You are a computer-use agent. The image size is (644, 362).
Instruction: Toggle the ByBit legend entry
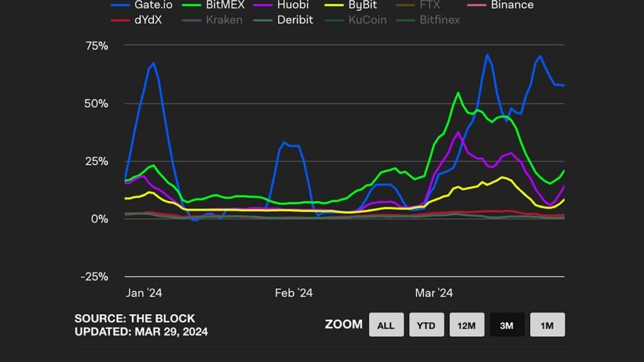351,5
